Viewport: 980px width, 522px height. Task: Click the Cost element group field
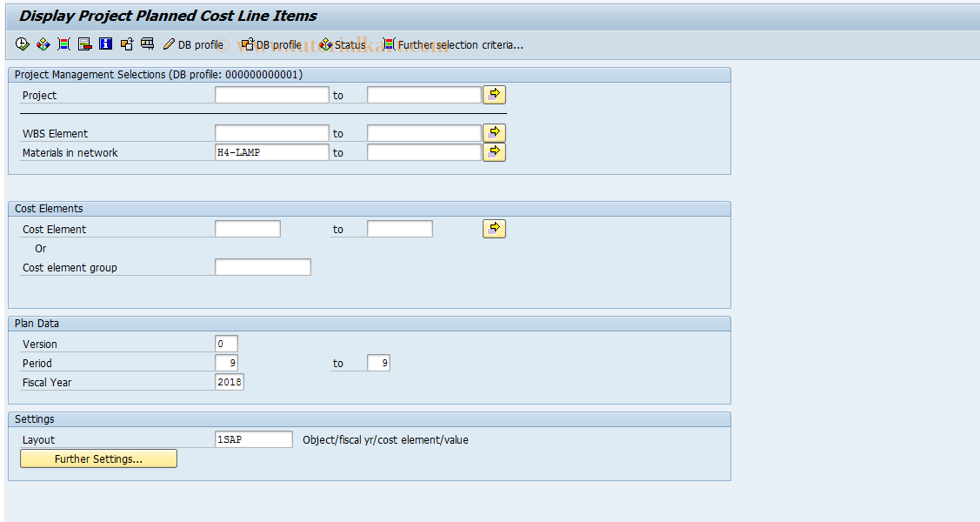click(x=263, y=267)
